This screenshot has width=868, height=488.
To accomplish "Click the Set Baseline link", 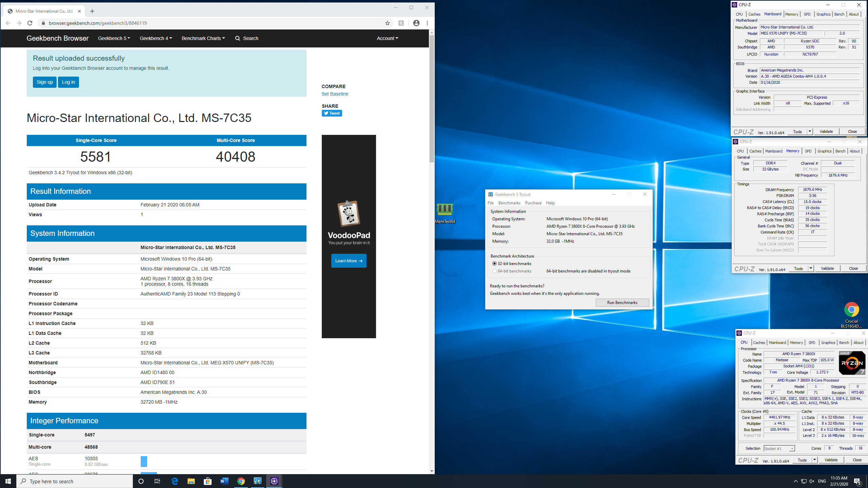I will [x=335, y=94].
